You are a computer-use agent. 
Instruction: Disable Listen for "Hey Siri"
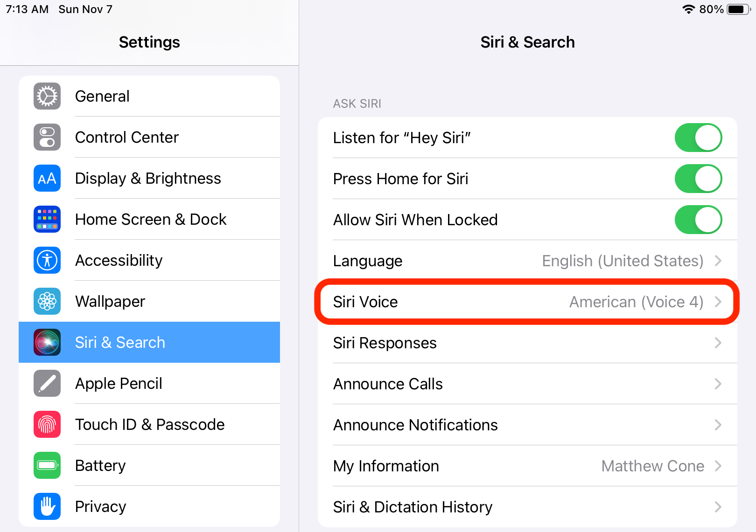tap(698, 138)
